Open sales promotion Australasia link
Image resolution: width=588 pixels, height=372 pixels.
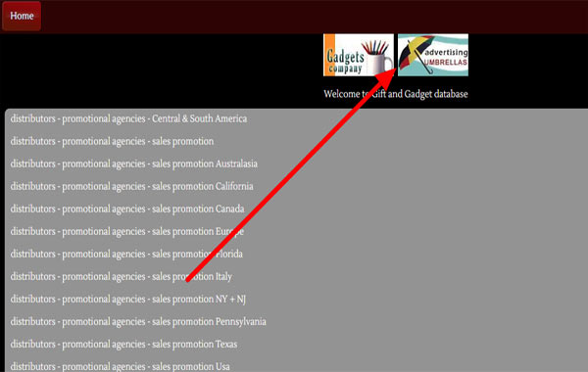134,163
